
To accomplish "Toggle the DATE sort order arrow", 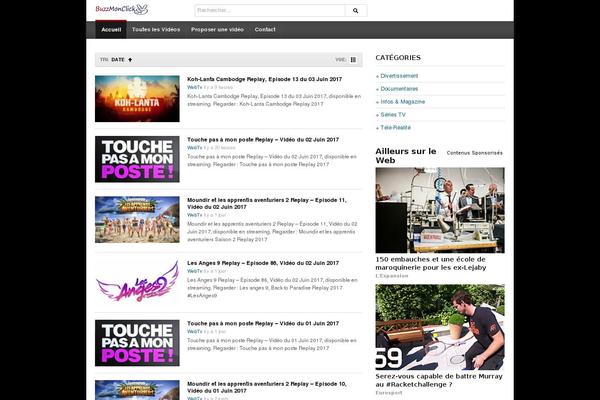I will click(130, 60).
